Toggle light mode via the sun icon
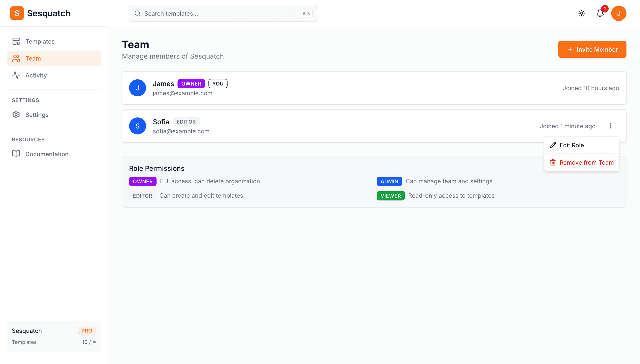 coord(581,13)
